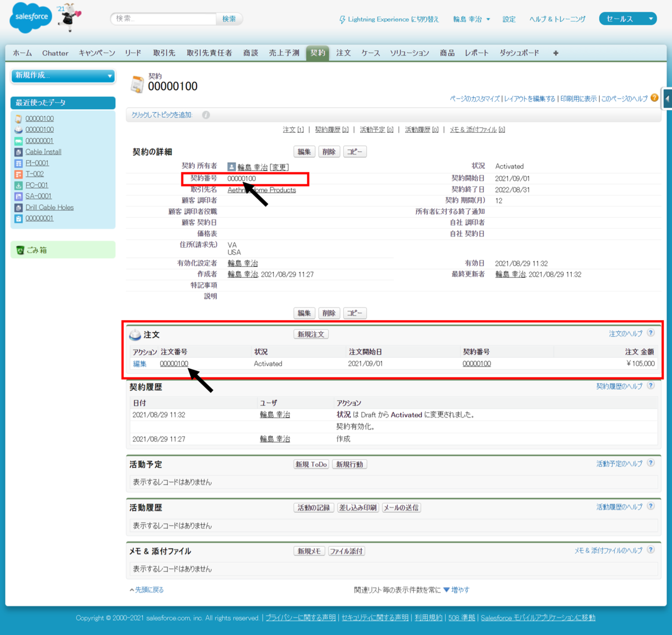The width and height of the screenshot is (672, 635).
Task: Jump to 契約履歴 [2] anchor link
Action: [332, 130]
